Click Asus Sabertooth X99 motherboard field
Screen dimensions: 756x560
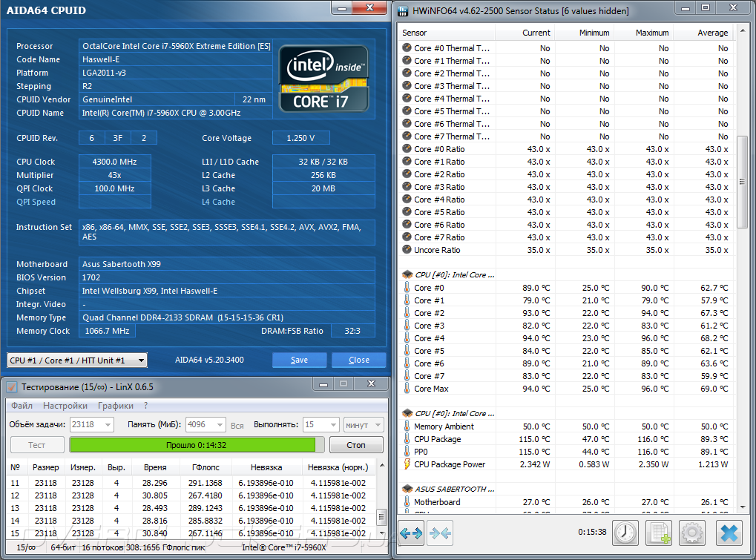(226, 263)
